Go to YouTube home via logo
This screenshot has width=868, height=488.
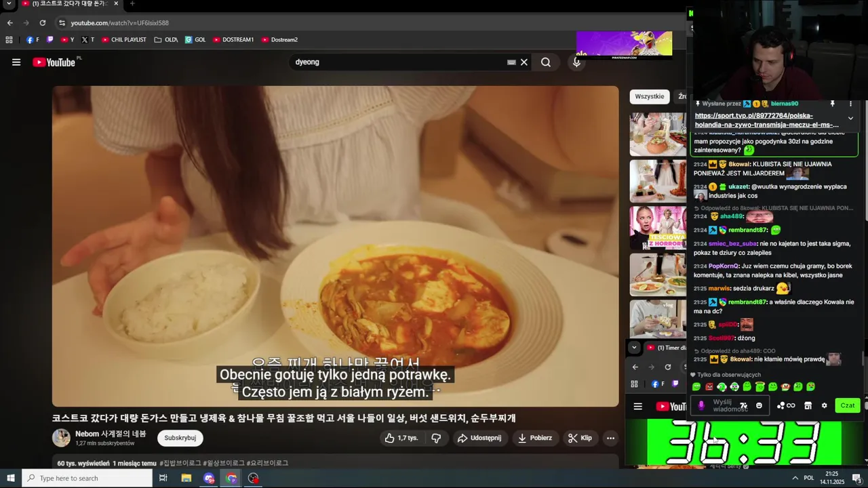coord(54,62)
